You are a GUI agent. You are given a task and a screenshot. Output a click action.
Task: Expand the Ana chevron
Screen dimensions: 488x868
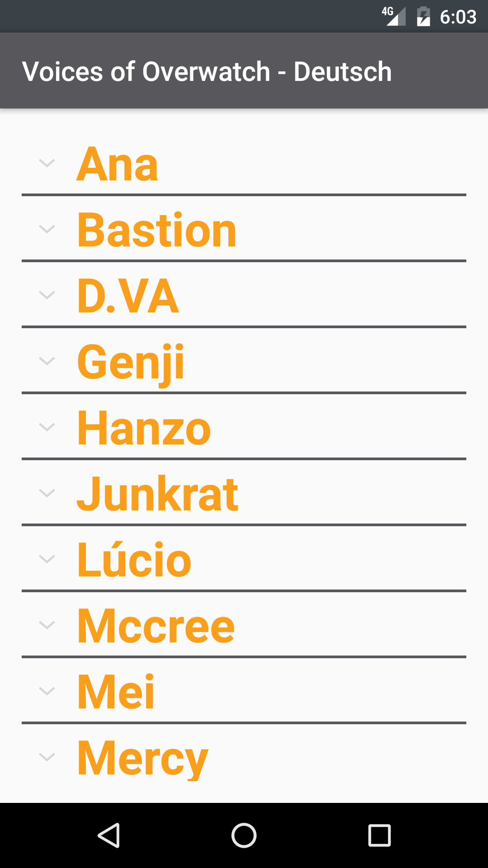[47, 163]
